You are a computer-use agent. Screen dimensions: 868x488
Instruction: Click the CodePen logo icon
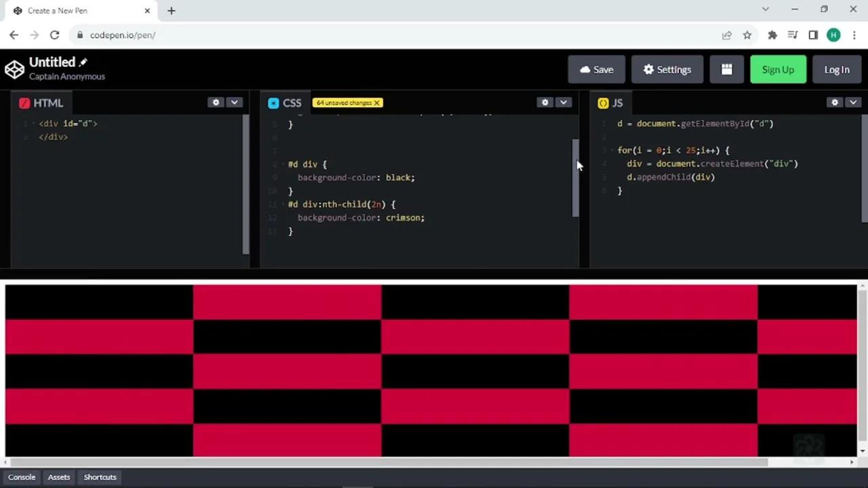click(x=14, y=69)
